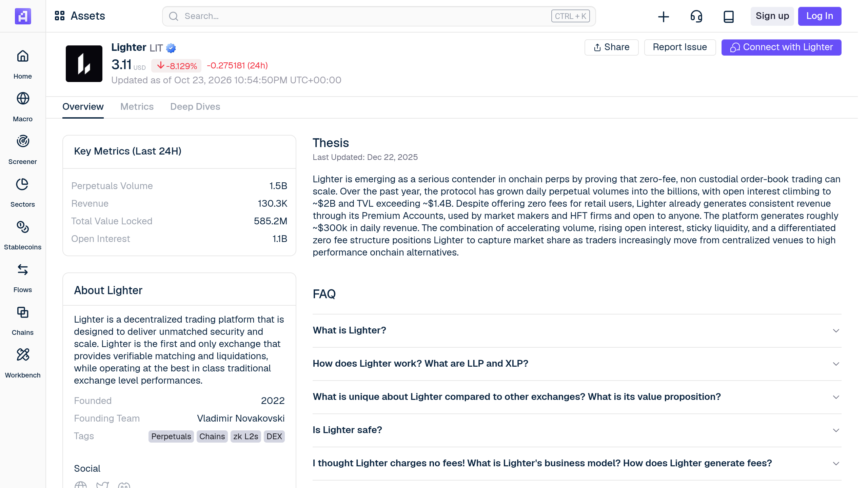
Task: Open the Sectors pie chart icon
Action: point(23,184)
